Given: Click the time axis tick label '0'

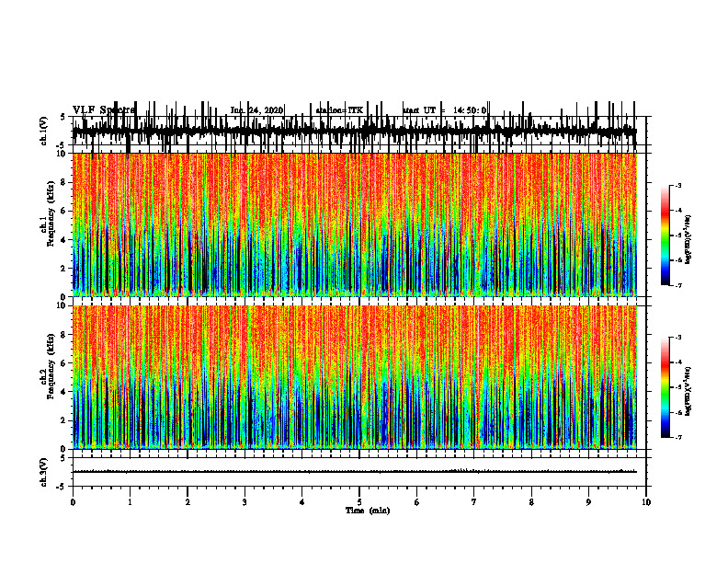Looking at the screenshot, I should pos(73,502).
